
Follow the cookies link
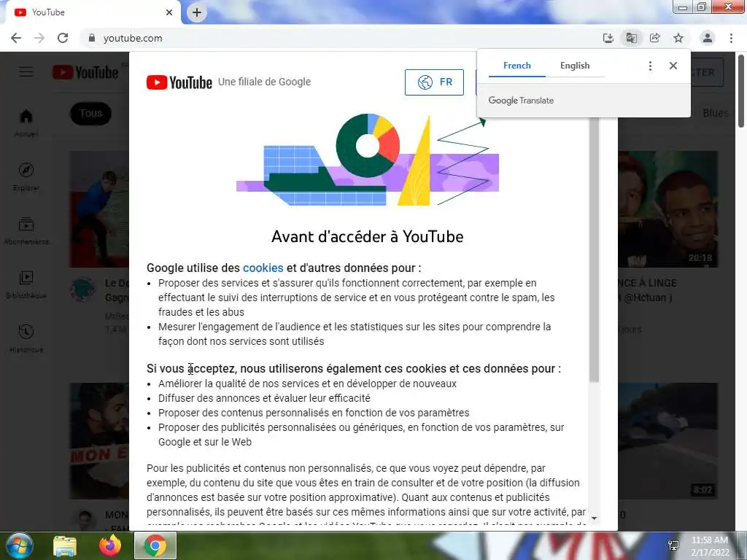pyautogui.click(x=263, y=268)
